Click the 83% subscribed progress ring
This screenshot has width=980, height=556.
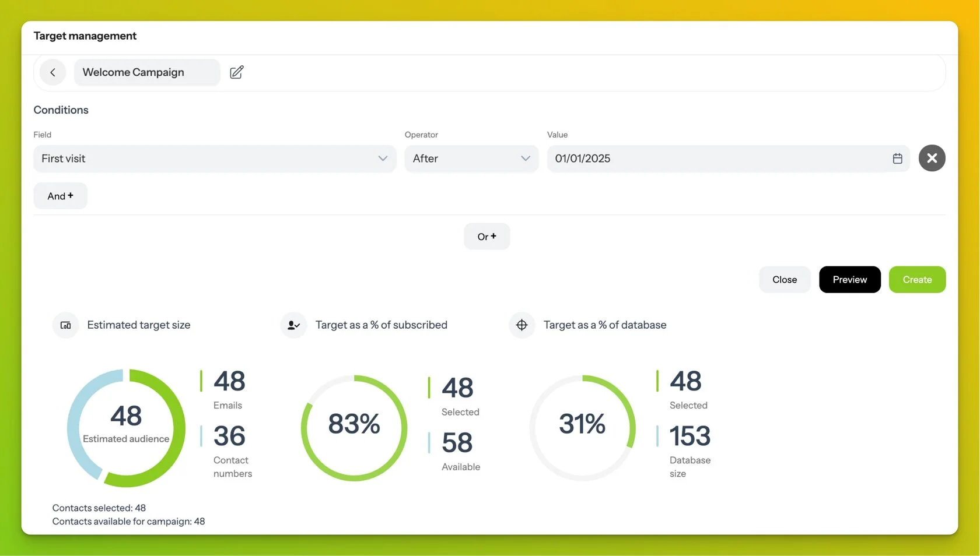[354, 428]
